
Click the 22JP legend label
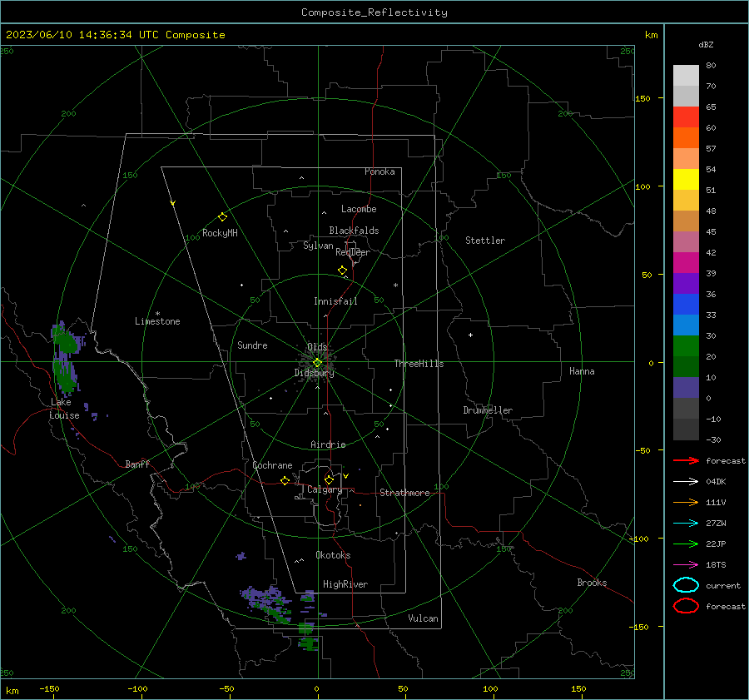(716, 544)
